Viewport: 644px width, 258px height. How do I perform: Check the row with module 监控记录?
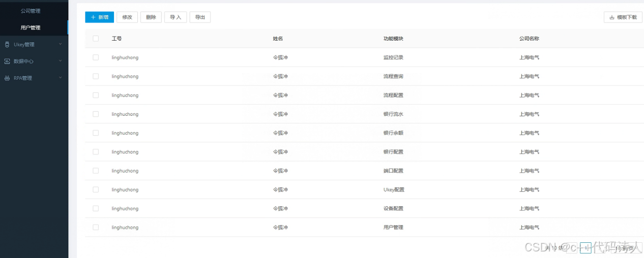coord(96,57)
